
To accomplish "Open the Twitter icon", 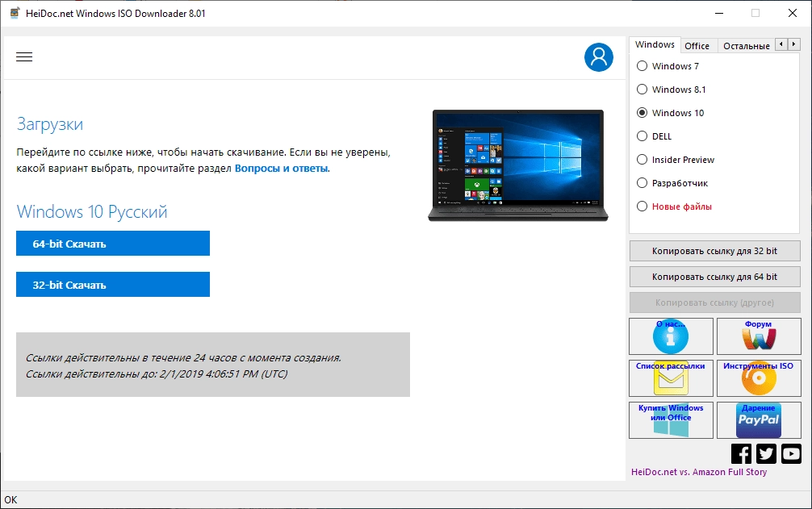I will pos(766,453).
